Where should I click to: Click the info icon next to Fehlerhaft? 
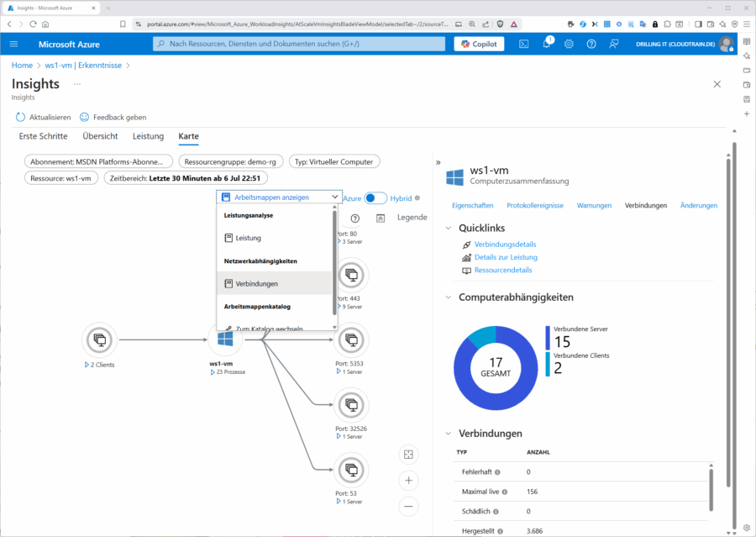497,472
